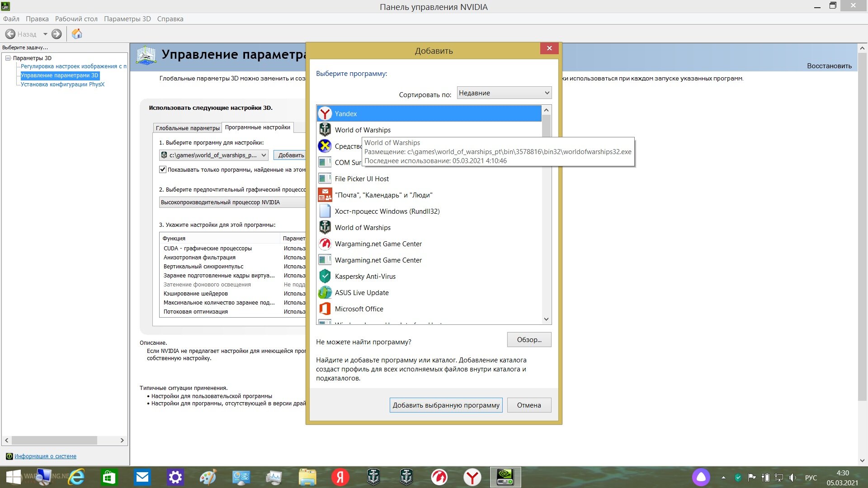Viewport: 868px width, 488px height.
Task: Open Windows Store from the taskbar
Action: point(109,477)
